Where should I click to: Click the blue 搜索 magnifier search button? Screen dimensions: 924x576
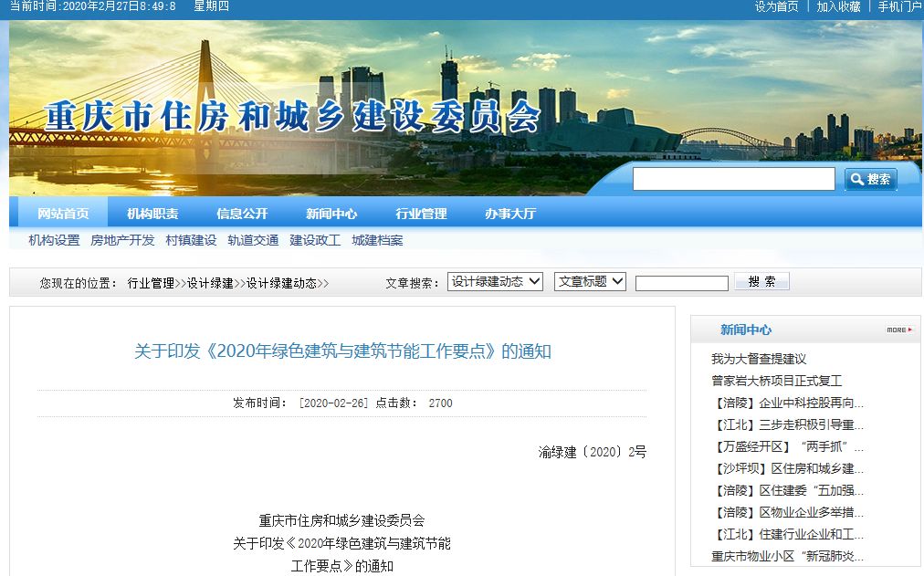(x=870, y=179)
